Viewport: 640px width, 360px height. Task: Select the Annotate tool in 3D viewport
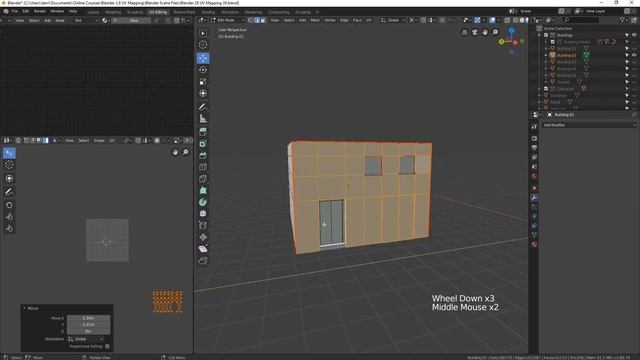[x=203, y=107]
